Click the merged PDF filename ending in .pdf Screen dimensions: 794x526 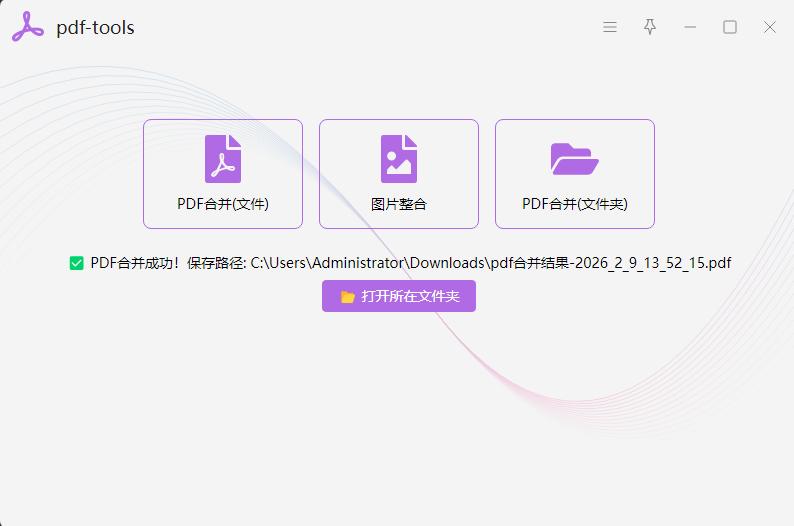click(610, 263)
